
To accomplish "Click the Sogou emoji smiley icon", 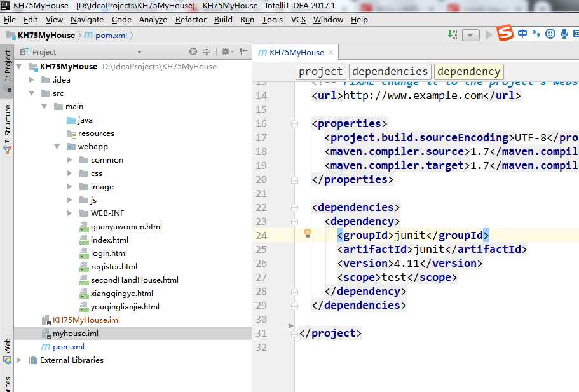I will click(550, 34).
